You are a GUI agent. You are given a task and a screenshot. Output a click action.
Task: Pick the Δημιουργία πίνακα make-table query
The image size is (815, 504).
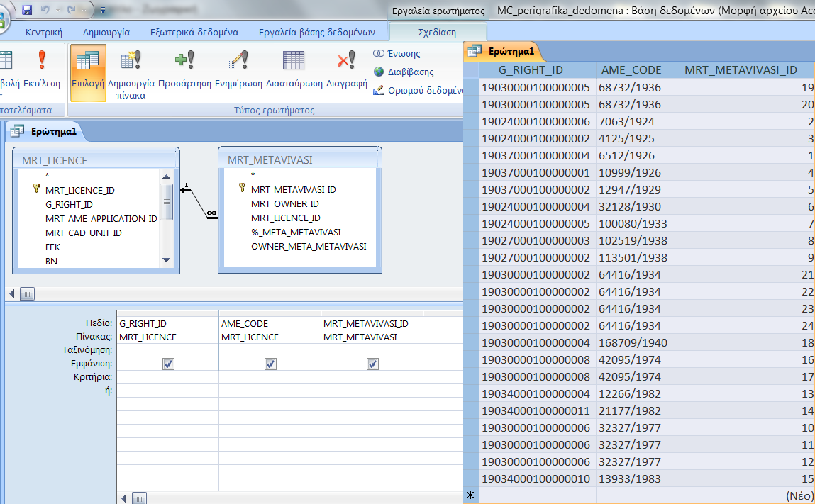tap(131, 73)
